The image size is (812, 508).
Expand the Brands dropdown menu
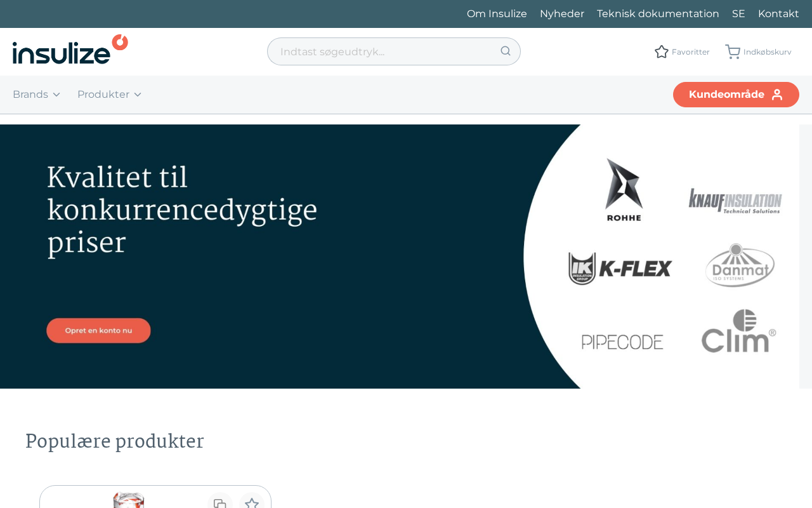(x=37, y=95)
